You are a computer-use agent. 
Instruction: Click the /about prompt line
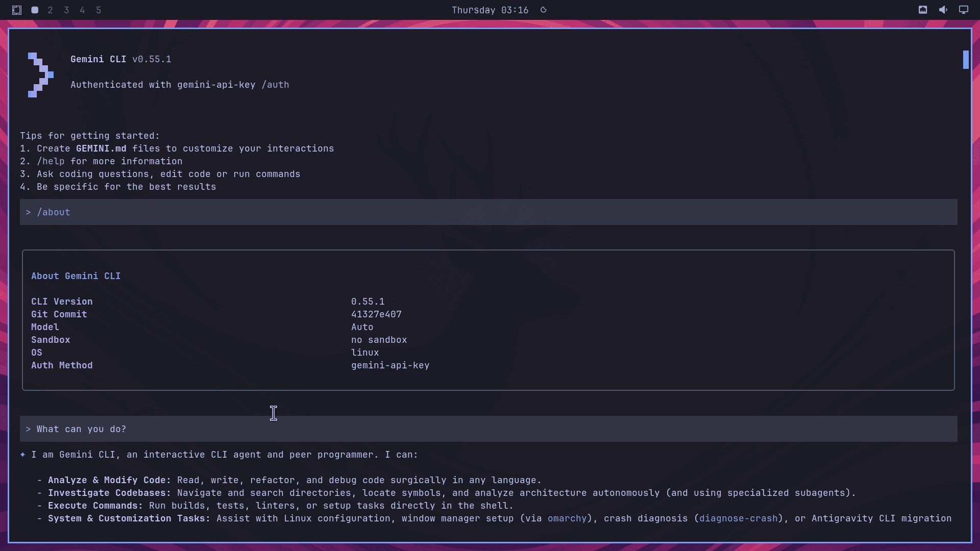[488, 212]
